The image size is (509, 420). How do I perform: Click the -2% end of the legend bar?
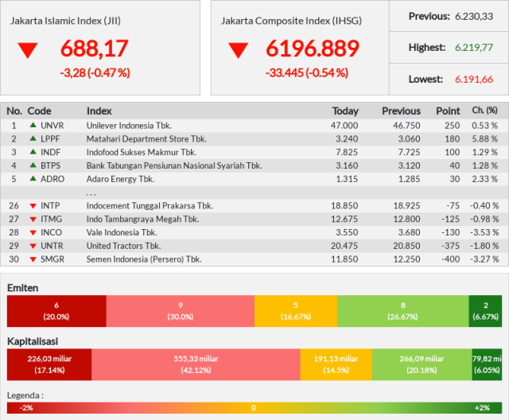(26, 408)
